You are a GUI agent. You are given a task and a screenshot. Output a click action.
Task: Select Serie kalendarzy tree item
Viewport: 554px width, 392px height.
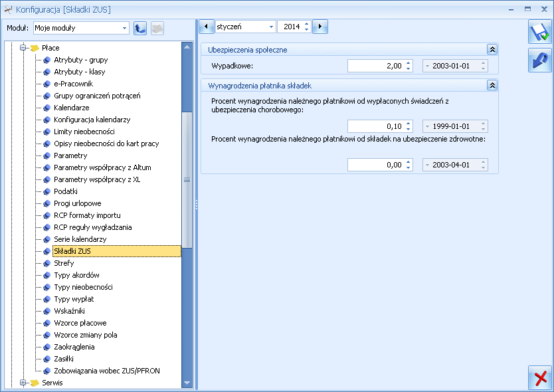(80, 239)
